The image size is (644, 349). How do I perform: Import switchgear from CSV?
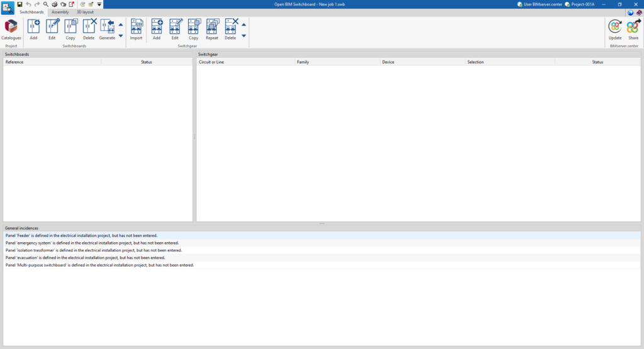(136, 30)
